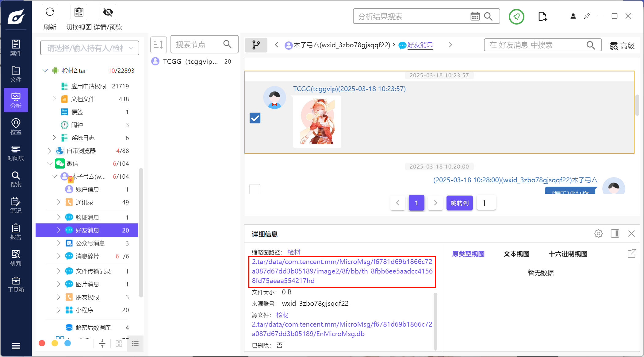Image resolution: width=644 pixels, height=357 pixels.
Task: Open the 时间线 timeline sidebar icon
Action: [x=16, y=153]
